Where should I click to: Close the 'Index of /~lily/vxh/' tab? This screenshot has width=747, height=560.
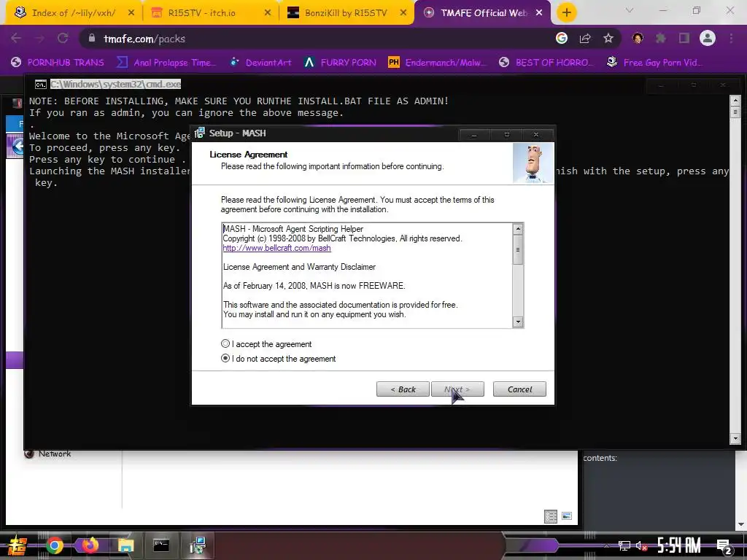[x=131, y=13]
